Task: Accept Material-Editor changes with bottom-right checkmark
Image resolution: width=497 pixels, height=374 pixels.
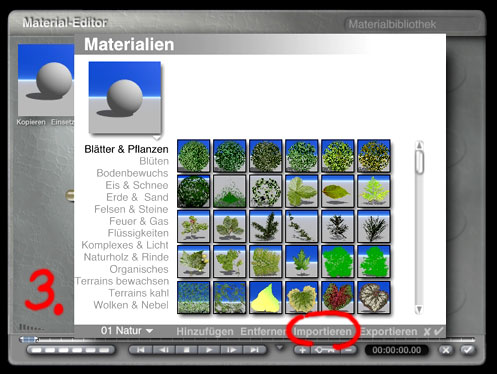Action: click(468, 350)
